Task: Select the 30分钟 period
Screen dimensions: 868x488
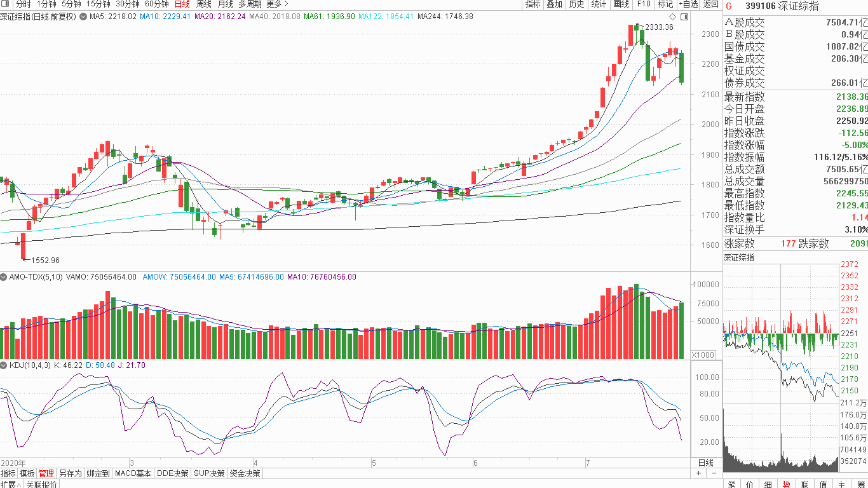Action: click(127, 4)
